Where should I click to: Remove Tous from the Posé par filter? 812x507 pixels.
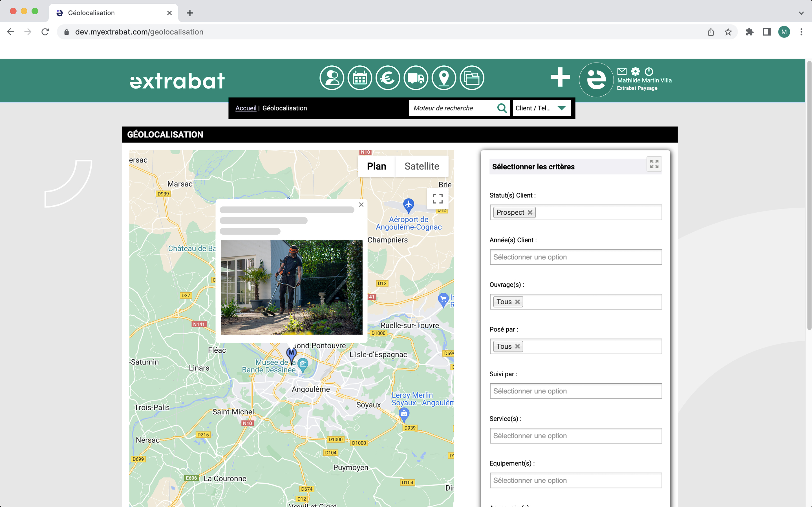point(517,346)
